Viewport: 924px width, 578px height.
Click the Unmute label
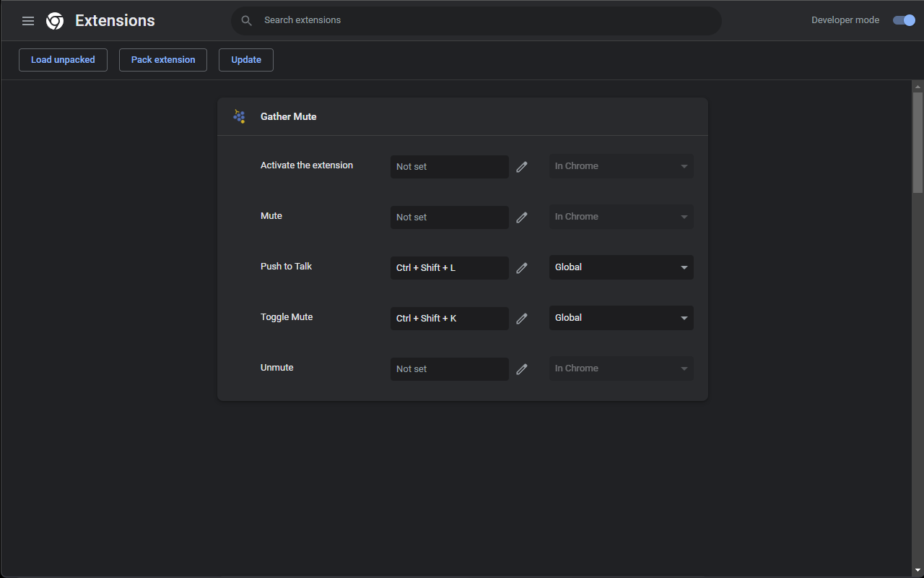click(277, 368)
